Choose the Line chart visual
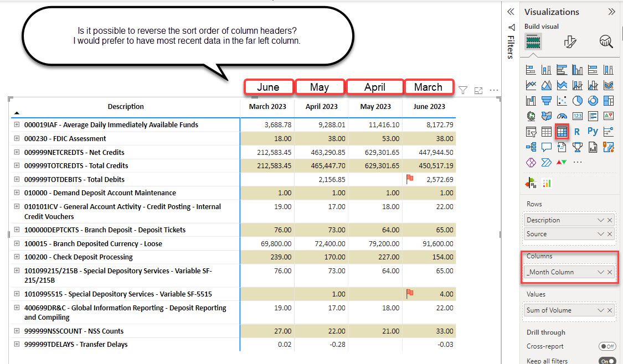Image resolution: width=623 pixels, height=364 pixels. click(531, 85)
